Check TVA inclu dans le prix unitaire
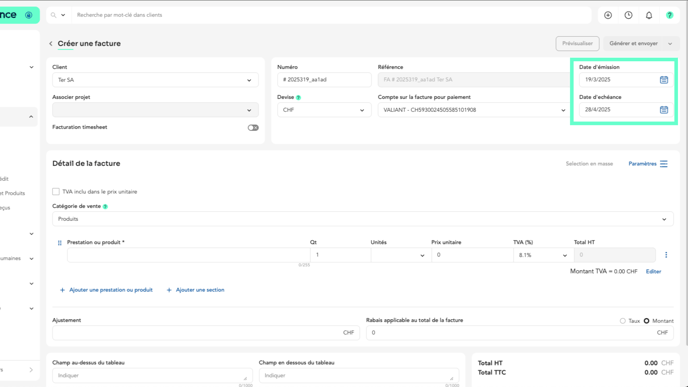The height and width of the screenshot is (387, 688). coord(56,191)
